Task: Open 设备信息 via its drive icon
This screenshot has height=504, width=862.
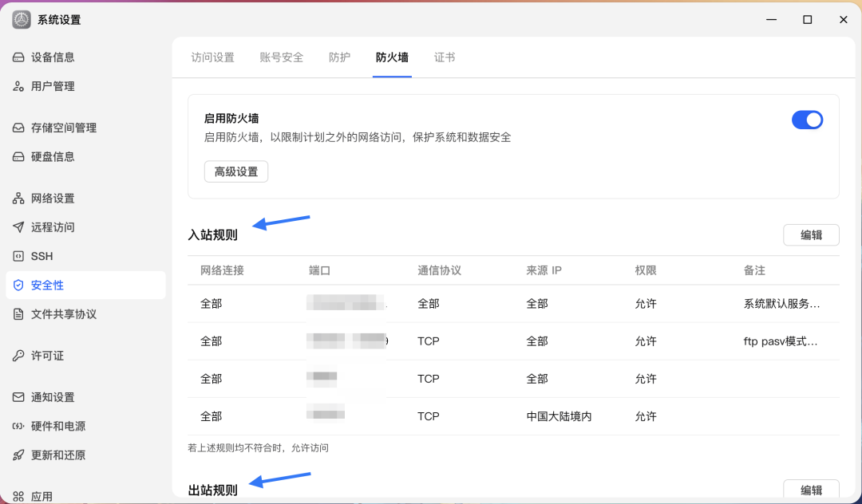Action: [x=18, y=57]
